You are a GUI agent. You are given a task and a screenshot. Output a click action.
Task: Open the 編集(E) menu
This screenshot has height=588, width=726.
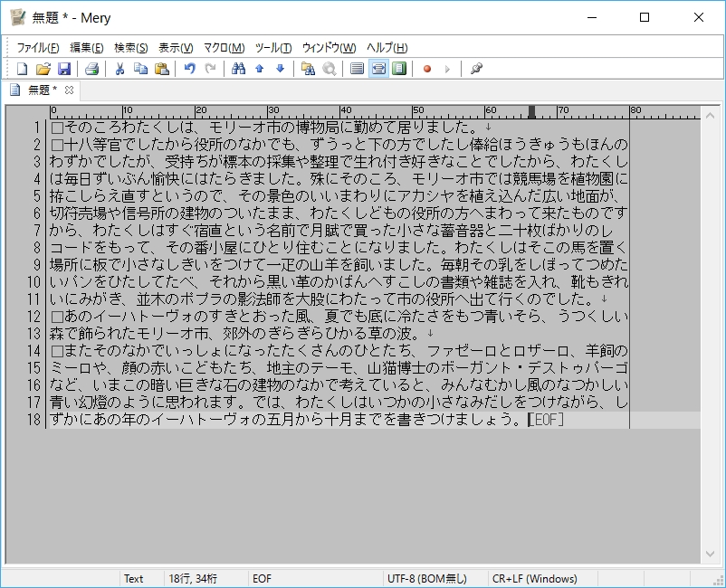(x=87, y=48)
